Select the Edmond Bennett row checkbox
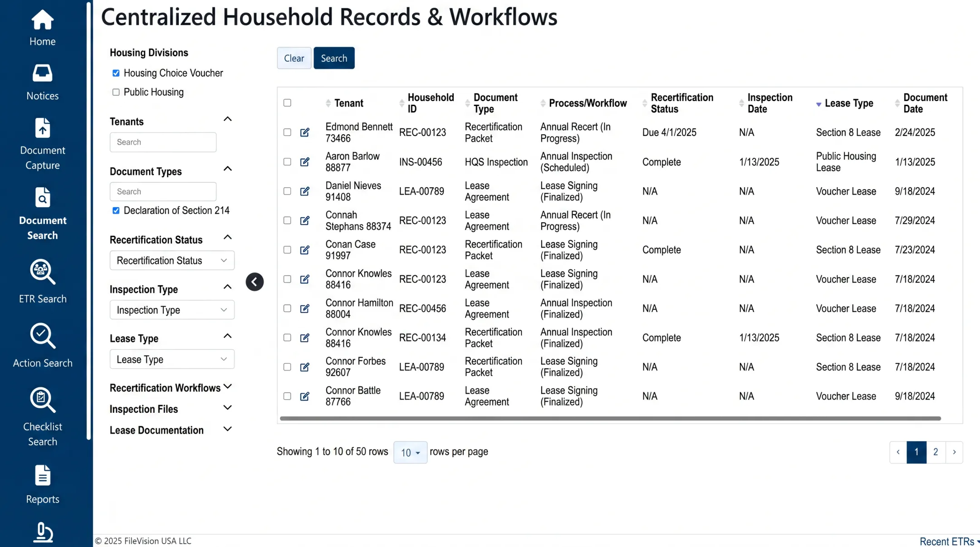980x547 pixels. click(287, 132)
